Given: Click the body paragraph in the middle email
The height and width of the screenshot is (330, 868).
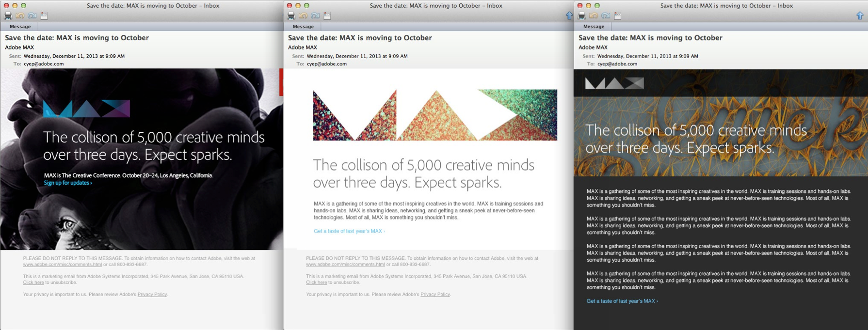Looking at the screenshot, I should click(429, 211).
